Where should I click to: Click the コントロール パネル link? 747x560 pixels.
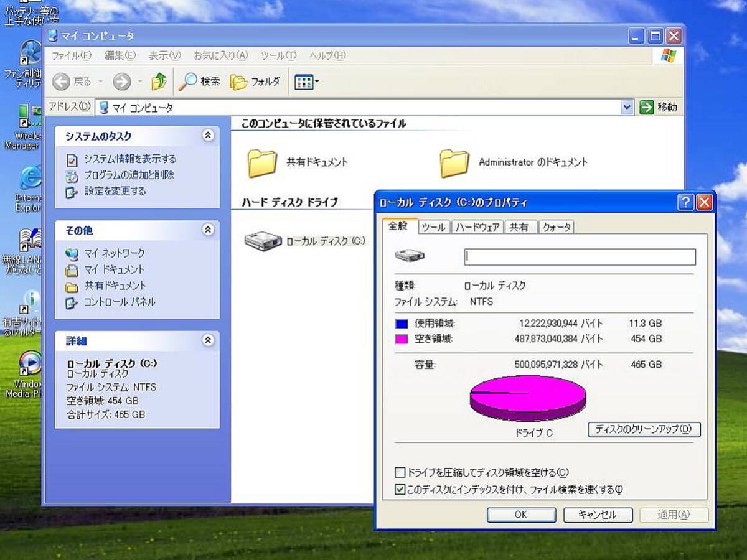point(120,302)
